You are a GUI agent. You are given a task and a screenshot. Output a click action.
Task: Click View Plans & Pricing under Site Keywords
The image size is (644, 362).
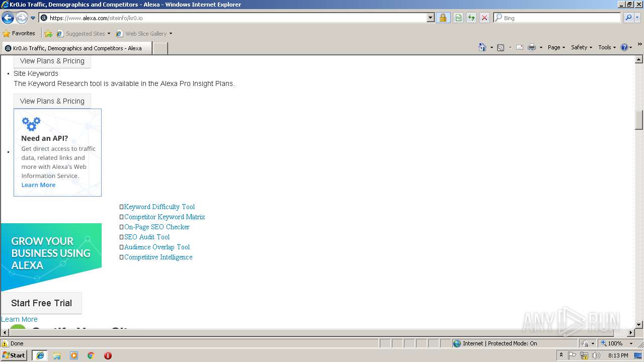click(52, 101)
